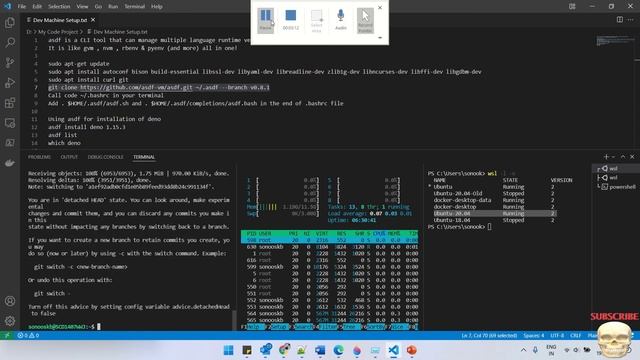The image size is (640, 360).
Task: Open the Docker view in activity bar
Action: pyautogui.click(x=10, y=163)
